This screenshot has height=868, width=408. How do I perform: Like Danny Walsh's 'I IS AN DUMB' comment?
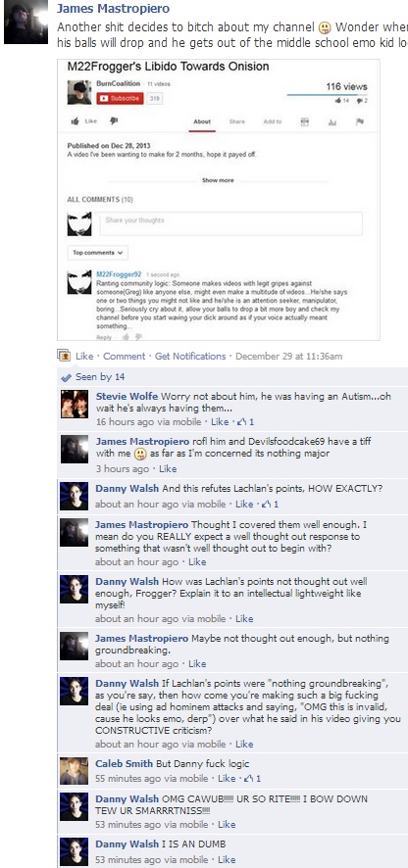click(x=227, y=860)
